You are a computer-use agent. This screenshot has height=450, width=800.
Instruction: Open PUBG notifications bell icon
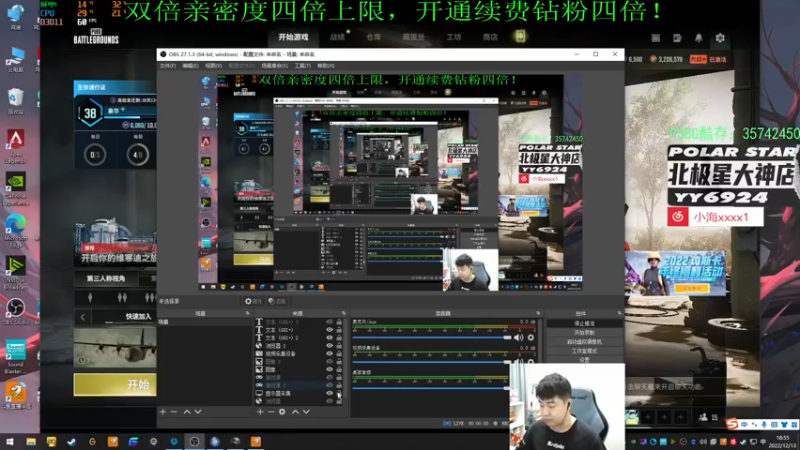pyautogui.click(x=698, y=38)
